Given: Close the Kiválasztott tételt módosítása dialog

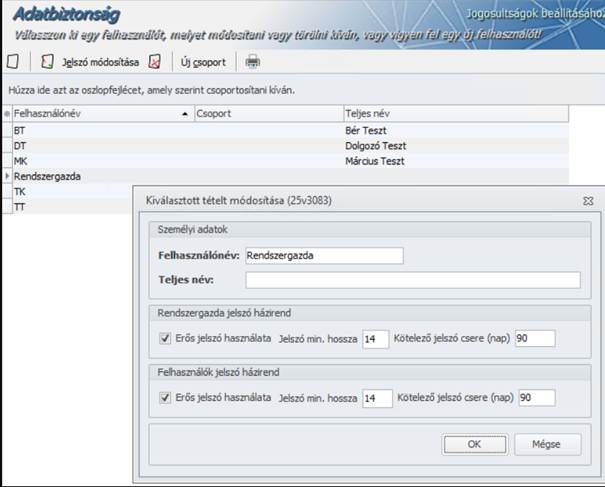Looking at the screenshot, I should tap(588, 201).
